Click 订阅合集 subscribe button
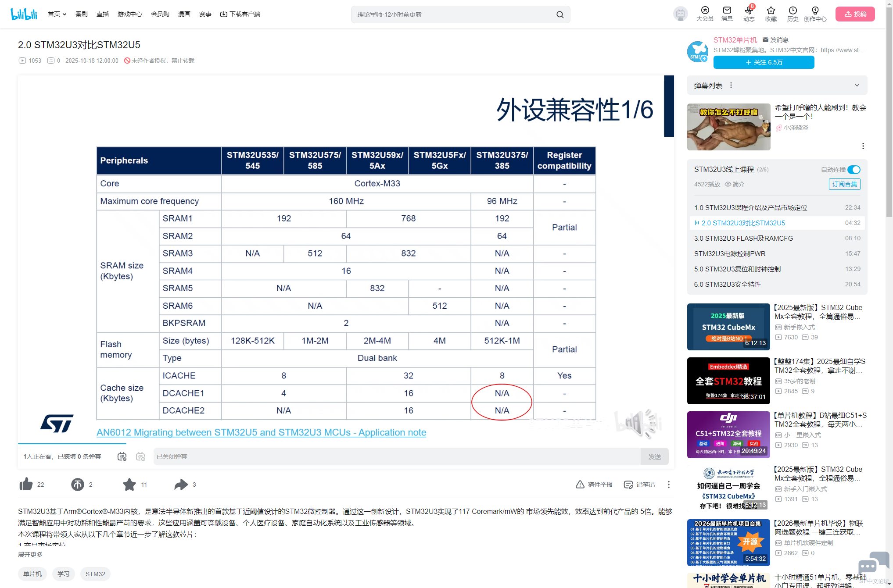 pyautogui.click(x=845, y=184)
